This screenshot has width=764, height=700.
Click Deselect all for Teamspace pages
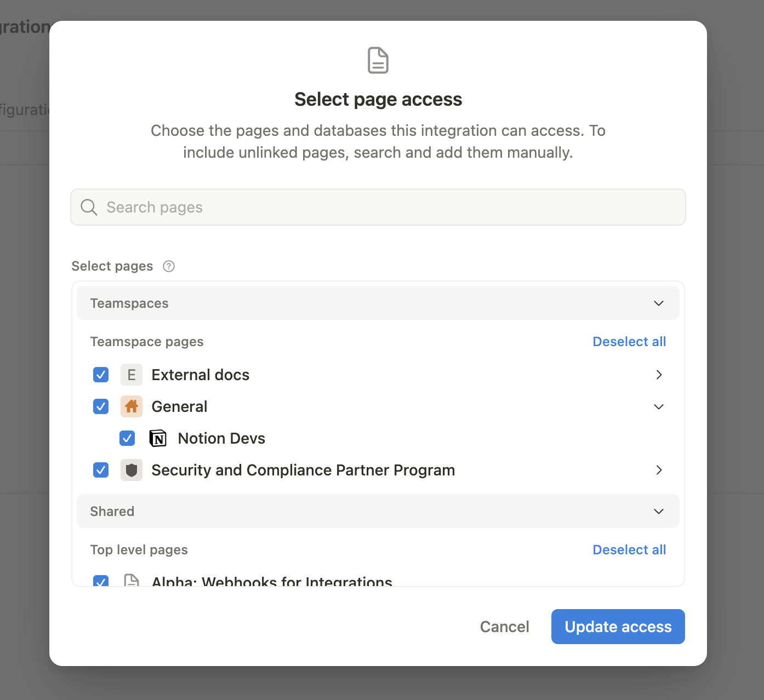coord(629,341)
